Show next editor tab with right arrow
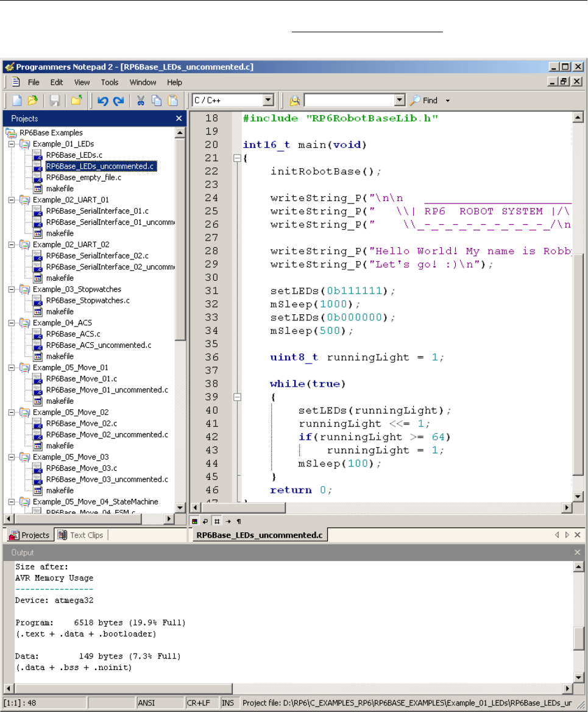588x712 pixels. 567,535
